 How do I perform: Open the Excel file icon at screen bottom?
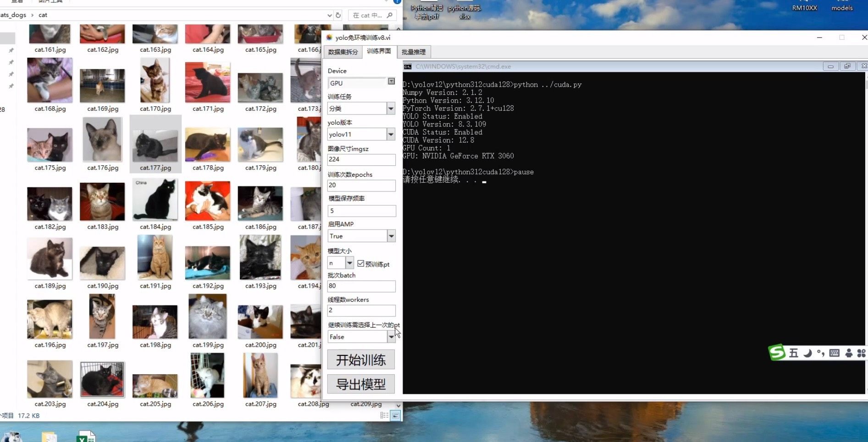pyautogui.click(x=86, y=437)
